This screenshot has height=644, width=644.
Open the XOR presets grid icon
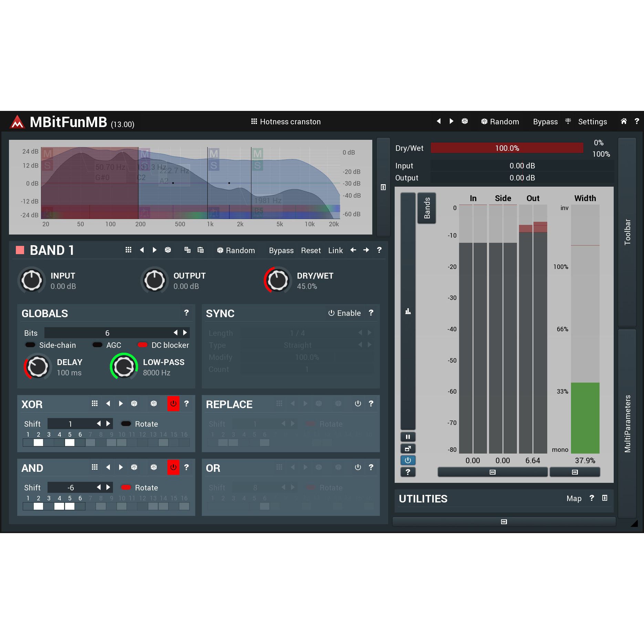coord(95,403)
